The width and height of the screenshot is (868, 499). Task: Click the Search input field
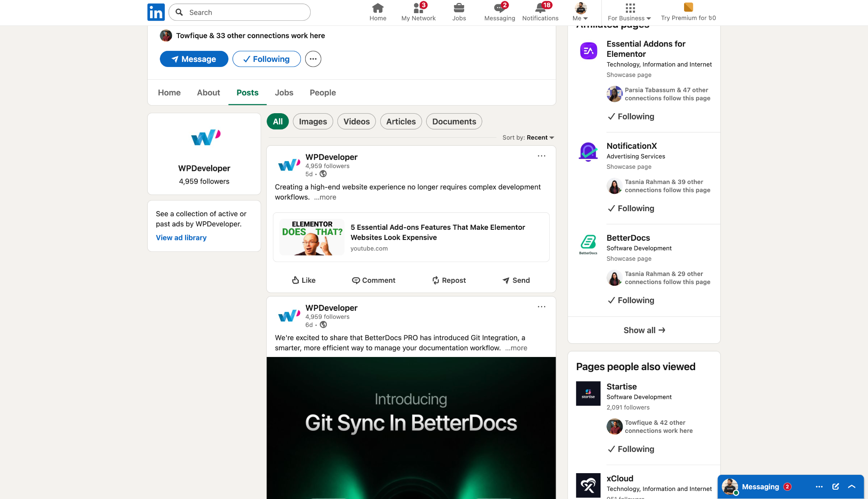coord(239,12)
